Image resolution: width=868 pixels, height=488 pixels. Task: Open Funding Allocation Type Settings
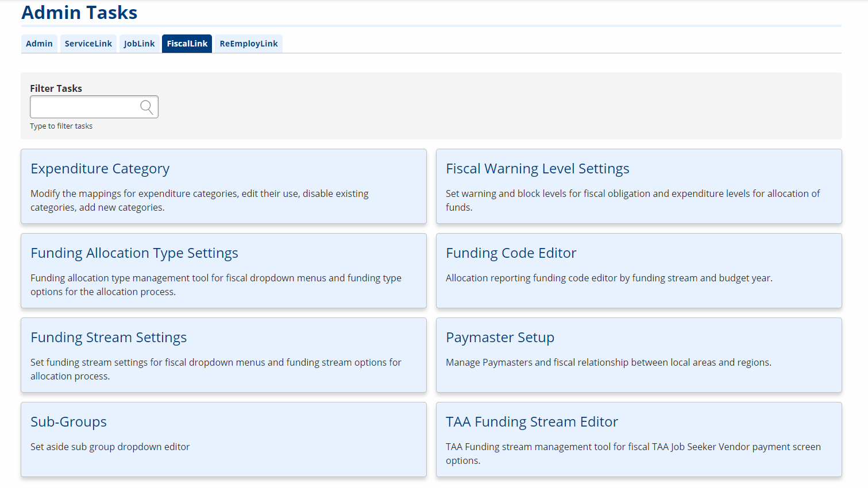coord(223,270)
